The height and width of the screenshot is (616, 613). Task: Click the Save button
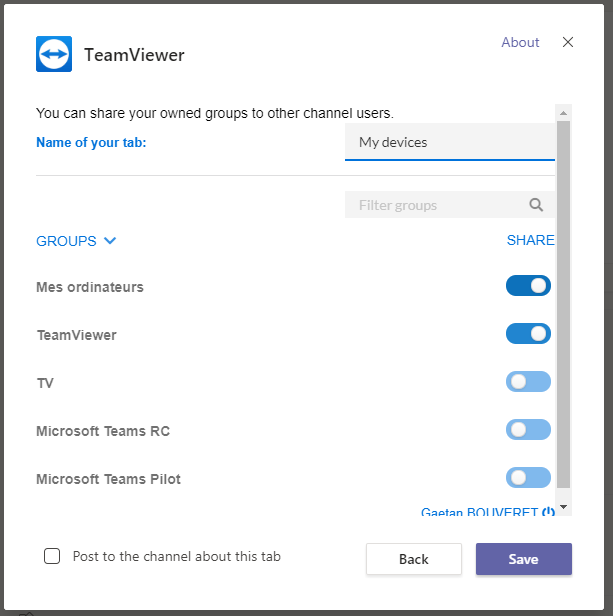524,559
